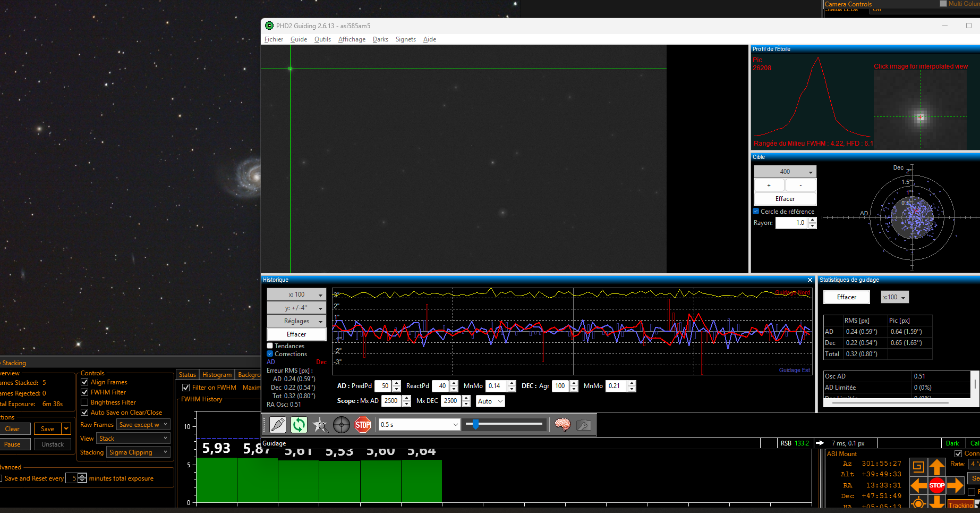Enable the Brightness Filter checkbox
Viewport: 980px width, 513px height.
[x=84, y=402]
